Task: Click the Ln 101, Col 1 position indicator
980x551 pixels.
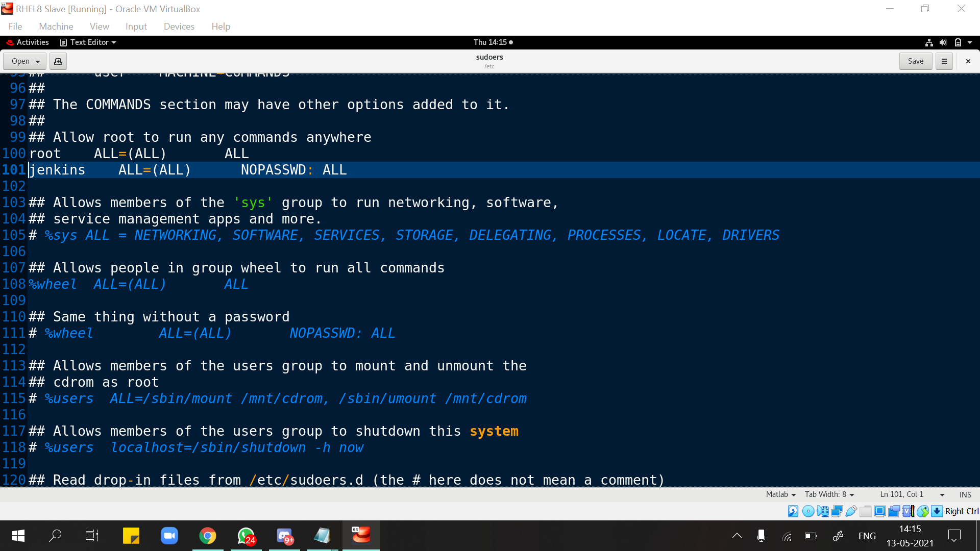Action: point(901,494)
